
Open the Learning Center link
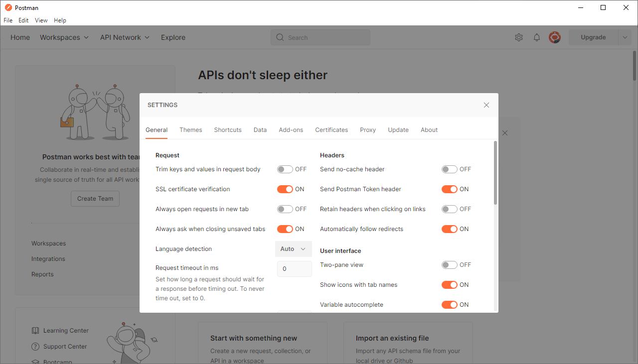click(x=66, y=331)
